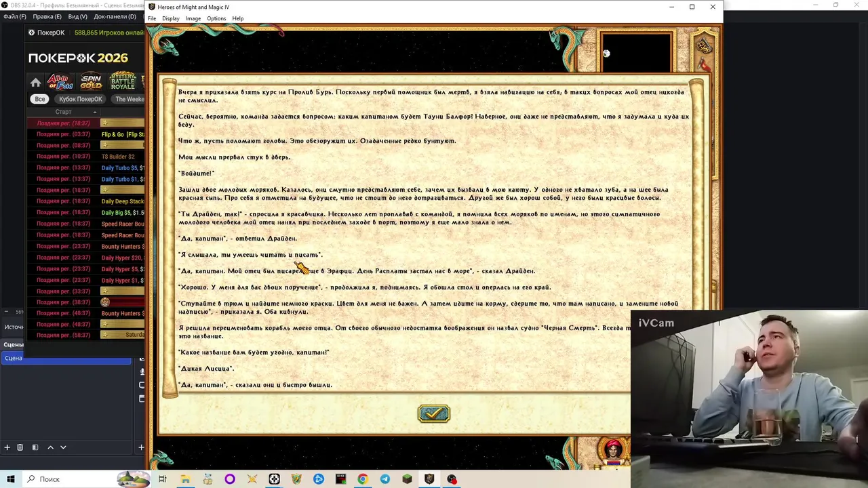This screenshot has width=868, height=488.
Task: Click the preview zoom-out minus in OBS
Action: click(x=6, y=312)
